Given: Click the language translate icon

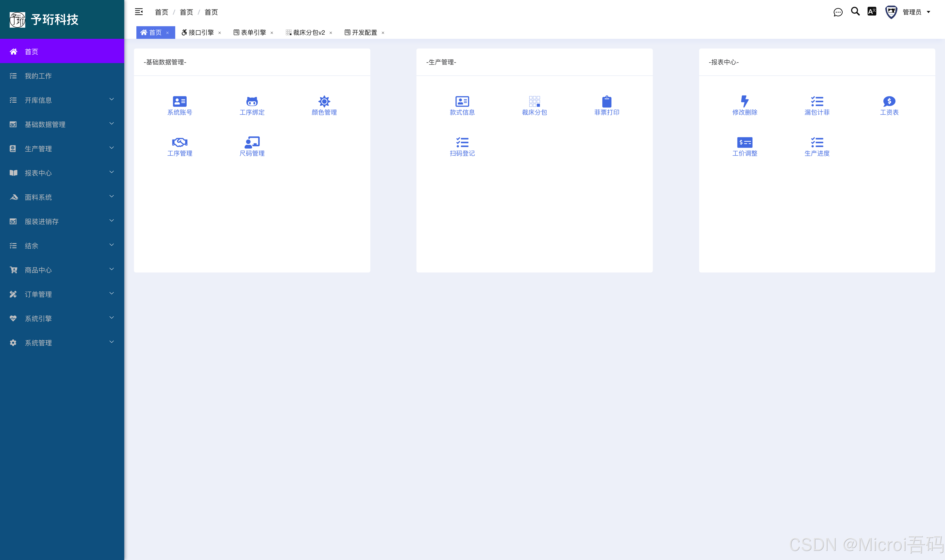Looking at the screenshot, I should tap(872, 12).
